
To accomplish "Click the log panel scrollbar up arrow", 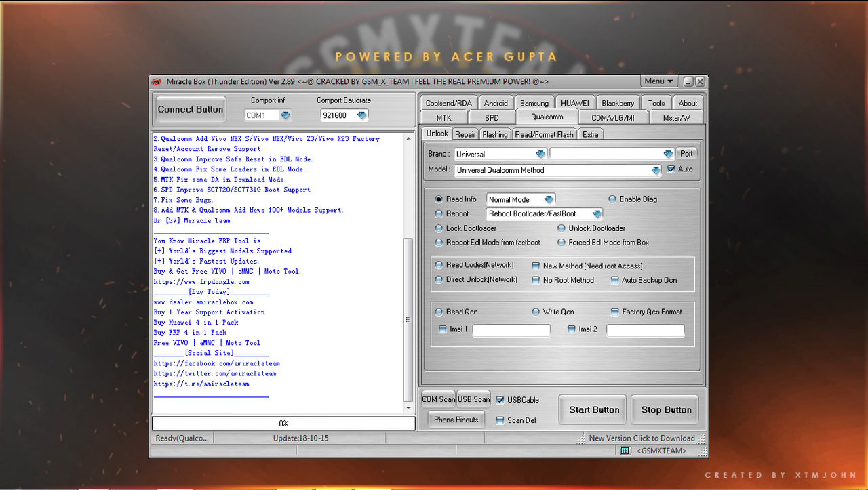I will coord(408,138).
